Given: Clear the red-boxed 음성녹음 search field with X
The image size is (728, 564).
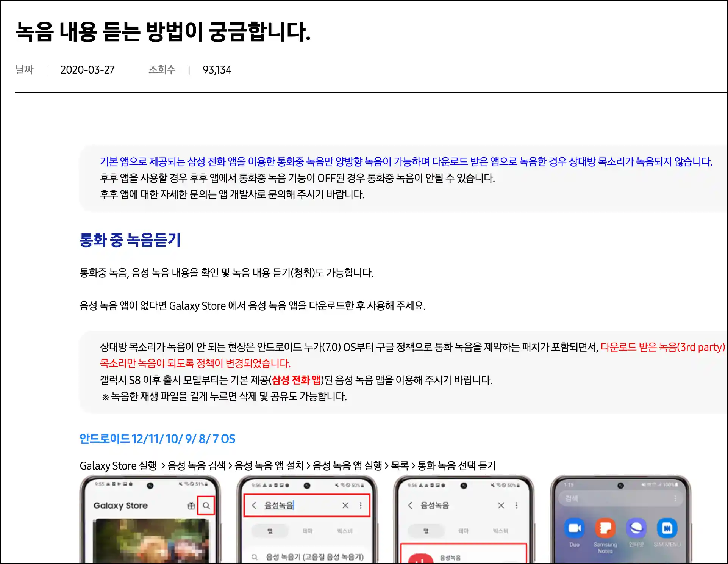Looking at the screenshot, I should (345, 505).
